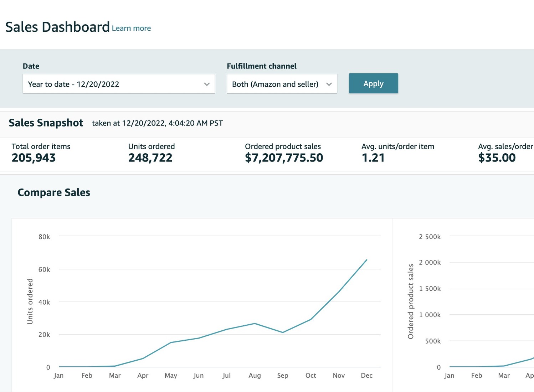The width and height of the screenshot is (534, 392).
Task: Click the Nov label on units chart
Action: [x=339, y=375]
